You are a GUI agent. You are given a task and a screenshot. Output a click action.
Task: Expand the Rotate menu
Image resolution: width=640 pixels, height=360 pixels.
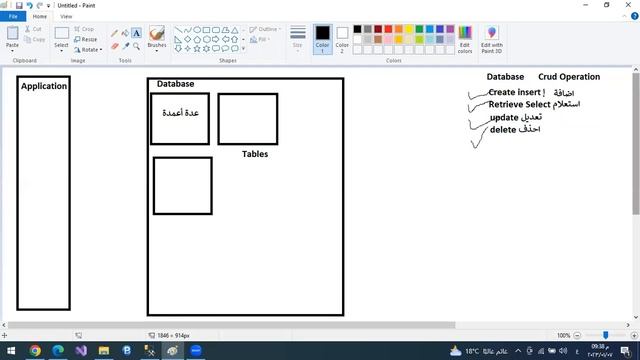[x=88, y=49]
